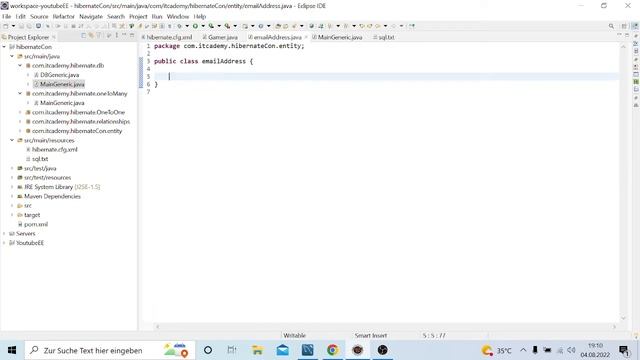Open the Debug dropdown arrow
Screen dimensions: 640x360
coord(187,26)
